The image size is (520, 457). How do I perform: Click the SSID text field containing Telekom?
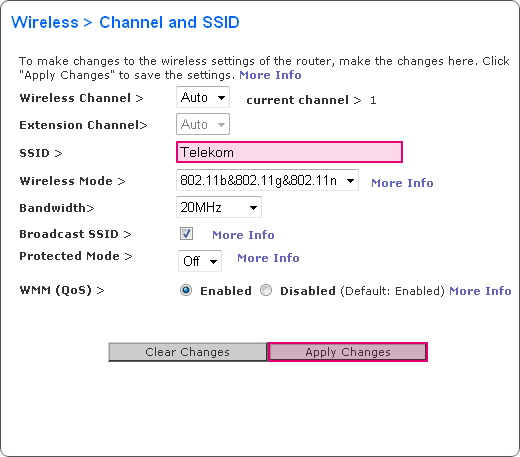[x=289, y=152]
